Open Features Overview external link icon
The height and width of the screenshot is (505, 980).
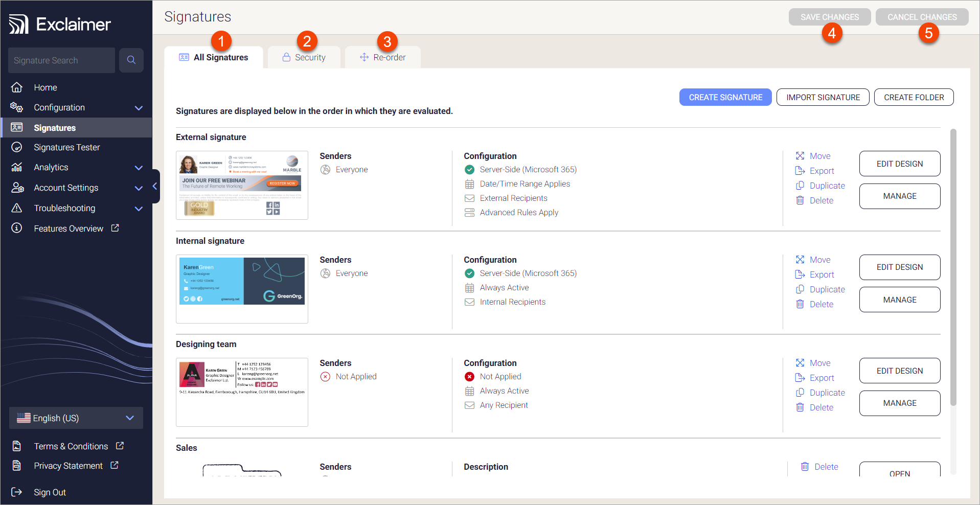pyautogui.click(x=115, y=228)
